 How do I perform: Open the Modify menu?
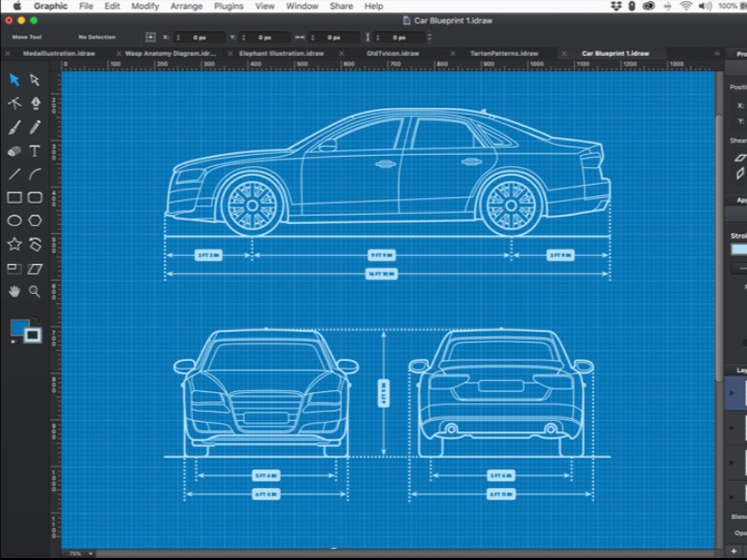pos(145,7)
